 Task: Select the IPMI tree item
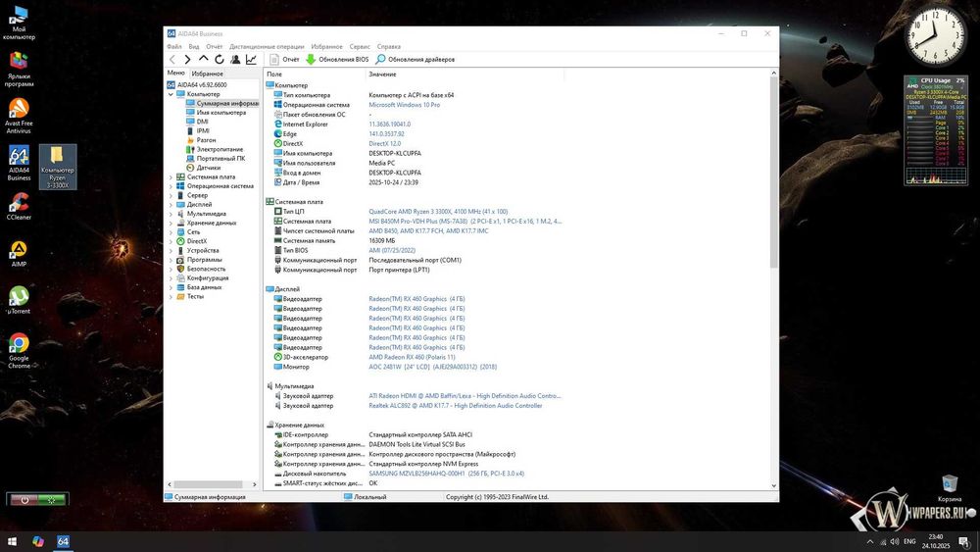pos(198,130)
